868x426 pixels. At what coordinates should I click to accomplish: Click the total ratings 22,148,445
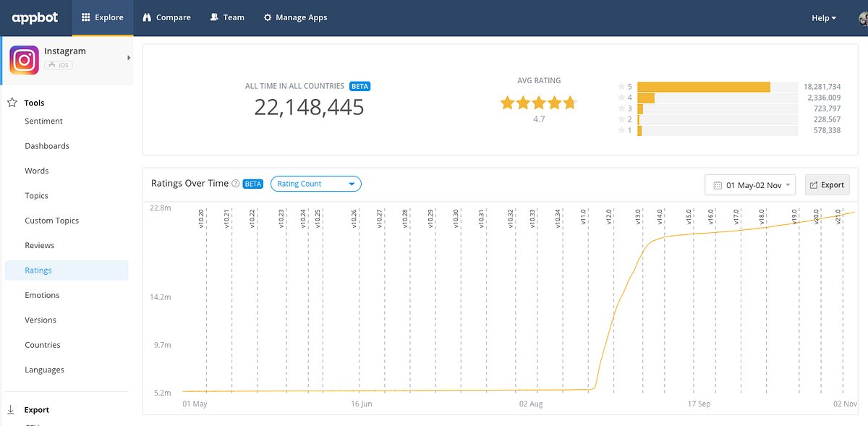[x=309, y=107]
